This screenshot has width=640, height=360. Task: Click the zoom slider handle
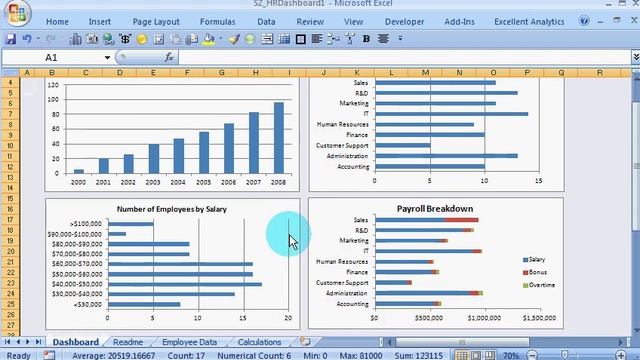pos(564,355)
